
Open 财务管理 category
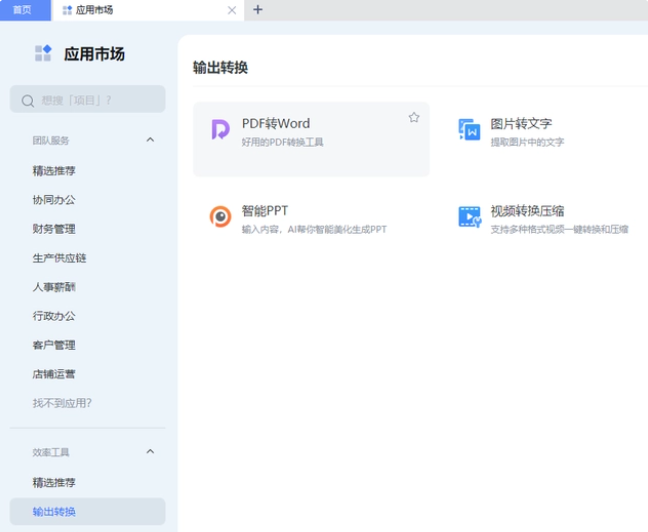click(54, 229)
